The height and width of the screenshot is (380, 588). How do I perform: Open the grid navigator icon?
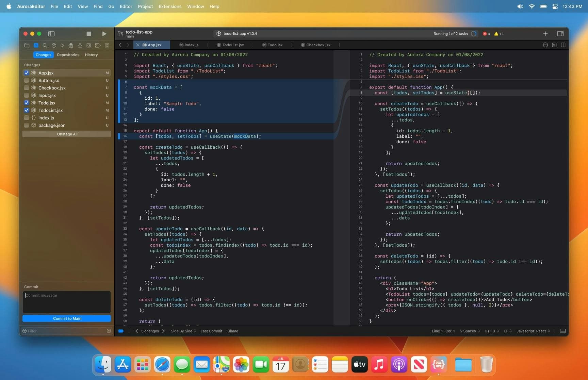click(x=107, y=45)
